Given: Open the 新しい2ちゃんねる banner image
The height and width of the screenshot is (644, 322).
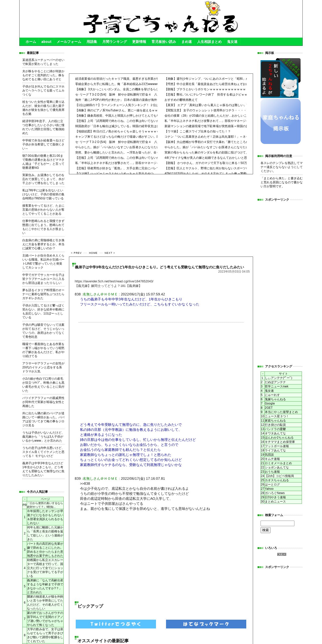Looking at the screenshot, I should click(x=280, y=78).
